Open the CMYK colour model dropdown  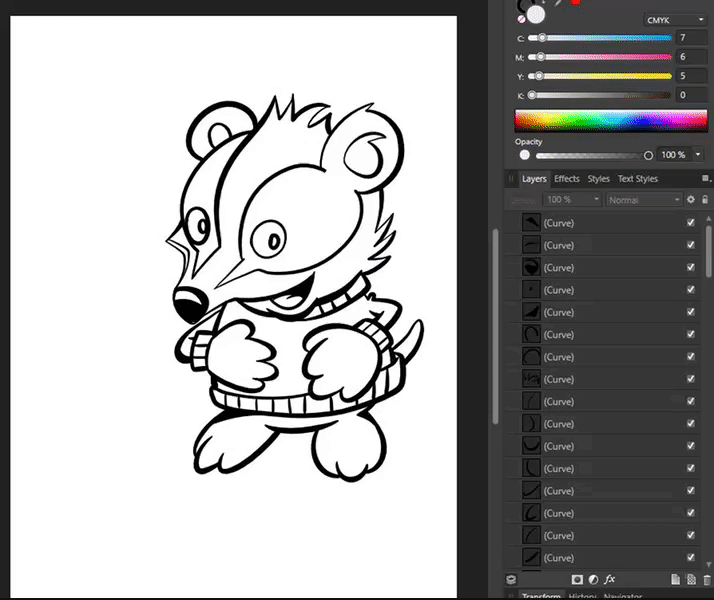click(x=675, y=20)
